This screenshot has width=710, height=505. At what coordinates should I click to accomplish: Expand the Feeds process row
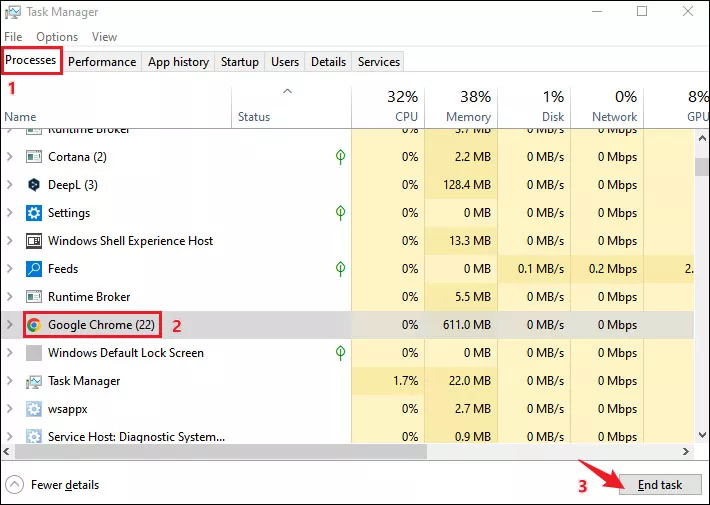pos(10,269)
